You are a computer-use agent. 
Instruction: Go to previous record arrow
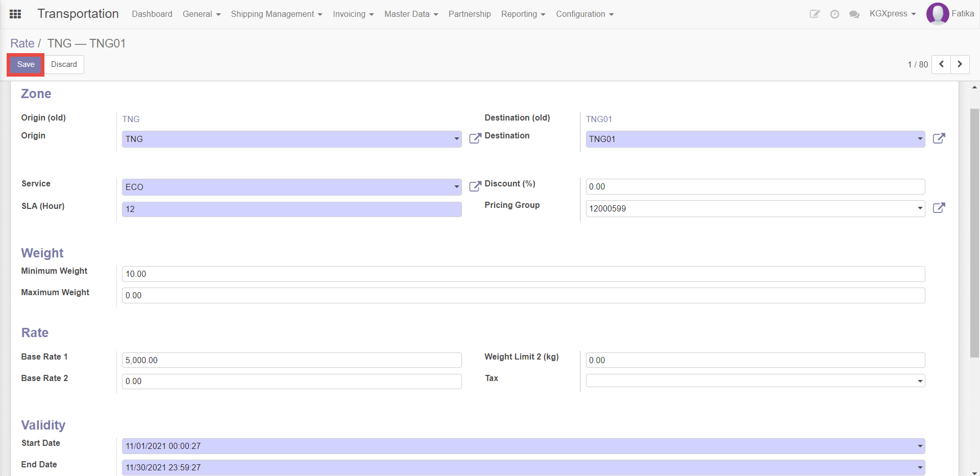click(941, 64)
